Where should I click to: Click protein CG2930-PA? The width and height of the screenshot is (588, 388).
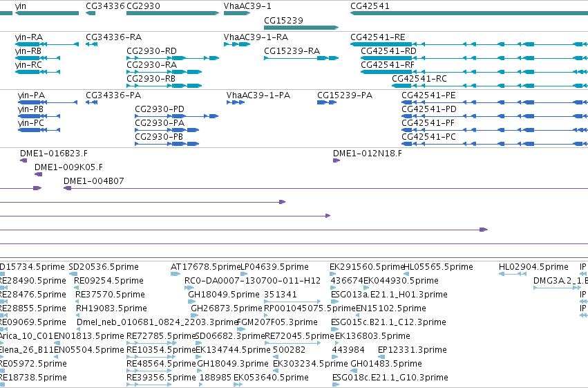pos(160,123)
